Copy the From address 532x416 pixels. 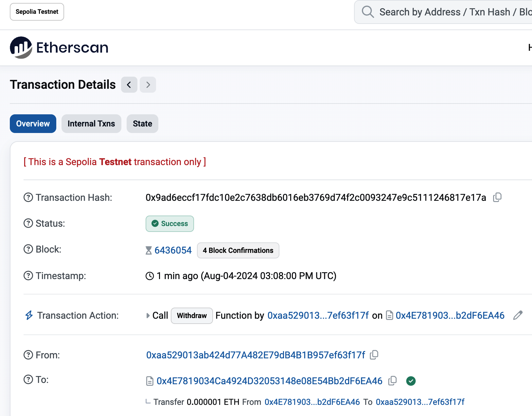(x=374, y=355)
